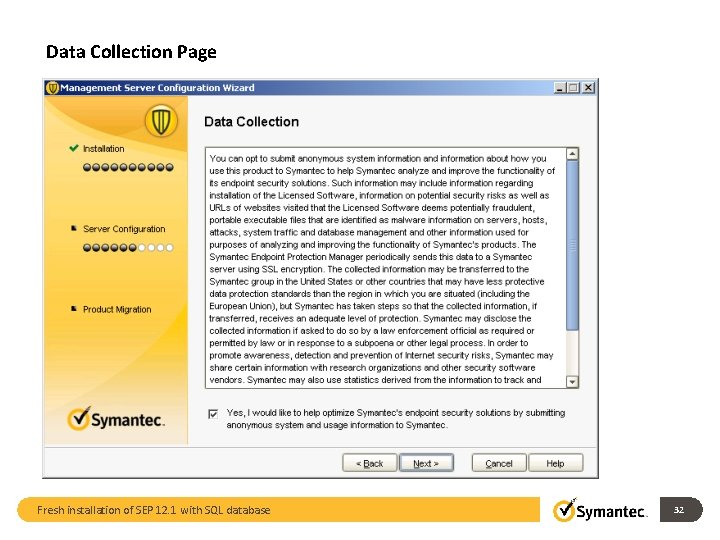Go back to previous wizard page
Screen dimensions: 720x540
click(x=370, y=463)
